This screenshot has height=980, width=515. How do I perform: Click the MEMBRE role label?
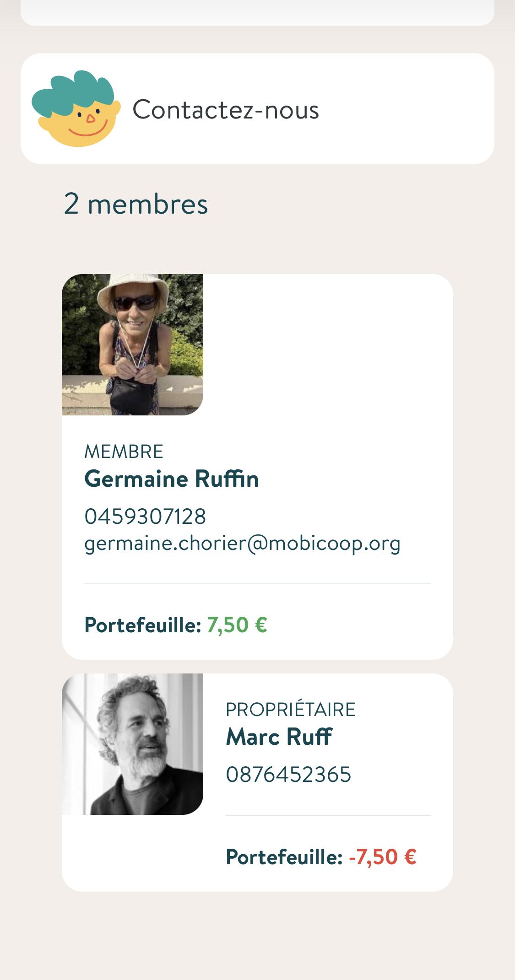pos(124,452)
